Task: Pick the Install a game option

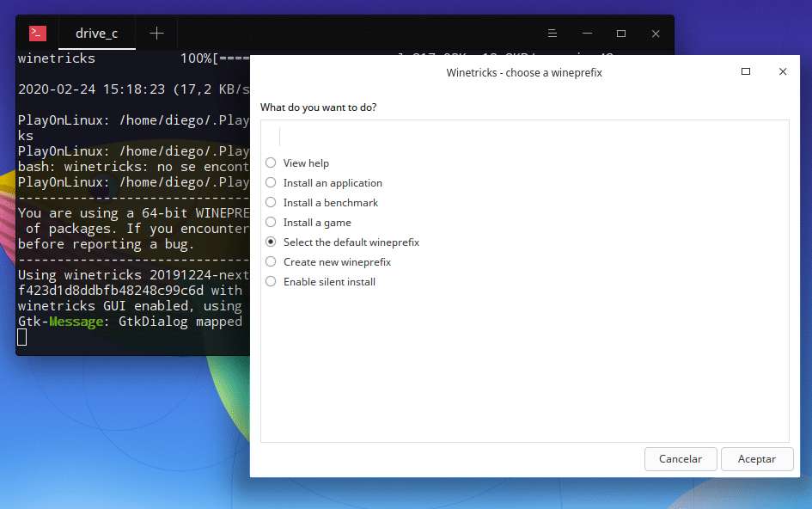Action: [x=271, y=222]
